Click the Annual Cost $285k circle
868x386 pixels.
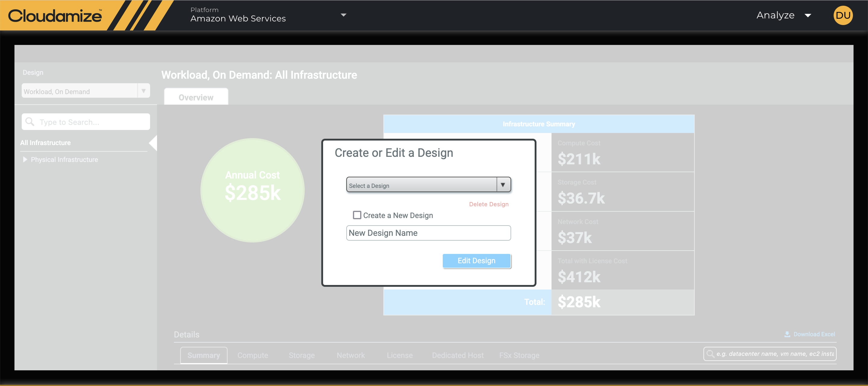pyautogui.click(x=252, y=190)
